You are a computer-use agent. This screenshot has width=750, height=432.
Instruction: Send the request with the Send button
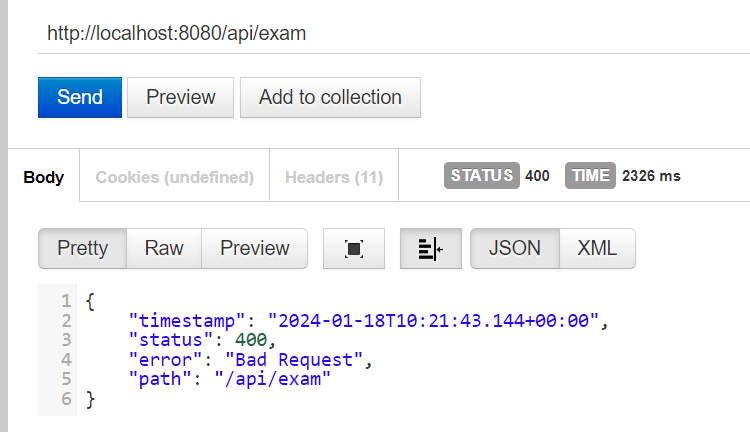(80, 97)
